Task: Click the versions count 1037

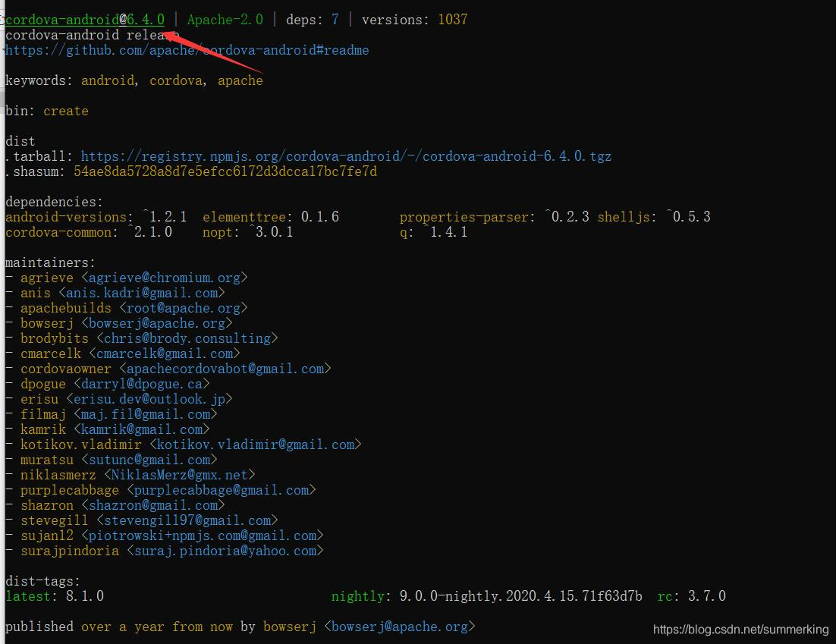Action: 453,20
